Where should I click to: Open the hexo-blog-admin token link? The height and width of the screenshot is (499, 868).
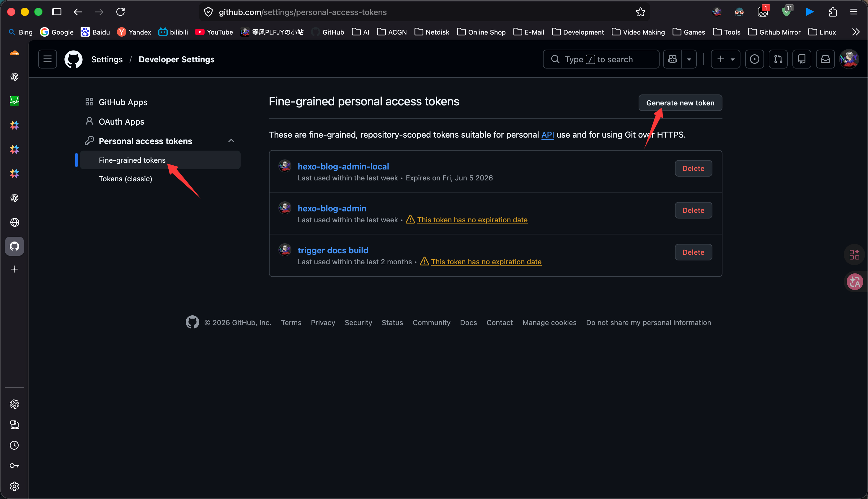click(332, 208)
